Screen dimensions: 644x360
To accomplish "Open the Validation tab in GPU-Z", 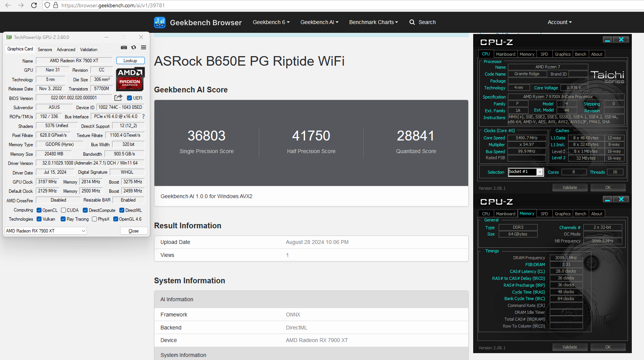I will 88,50.
